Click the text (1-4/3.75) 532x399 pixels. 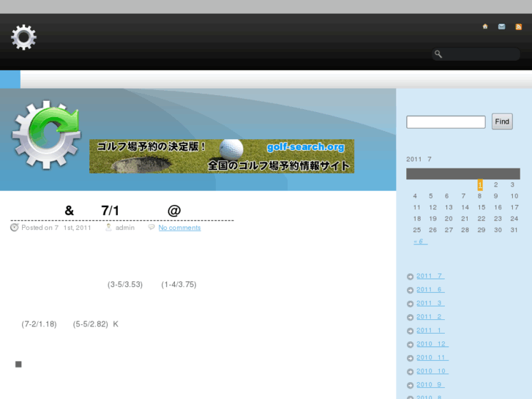[x=179, y=285]
